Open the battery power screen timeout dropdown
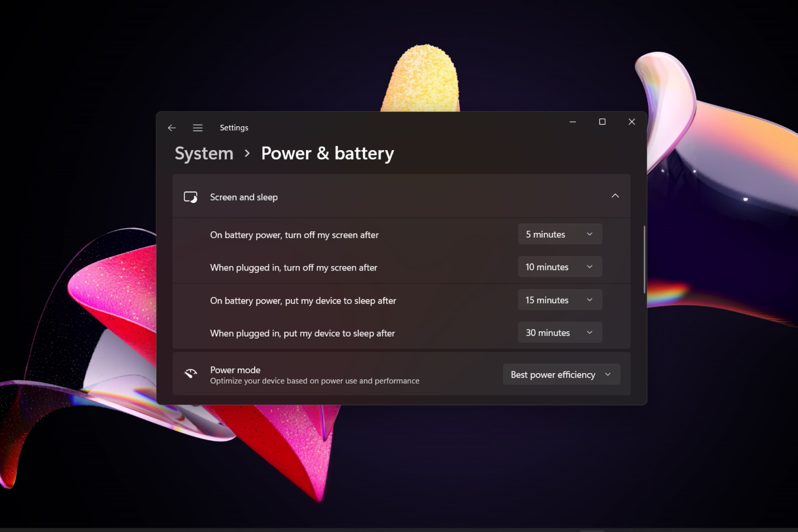Image resolution: width=798 pixels, height=532 pixels. 558,234
